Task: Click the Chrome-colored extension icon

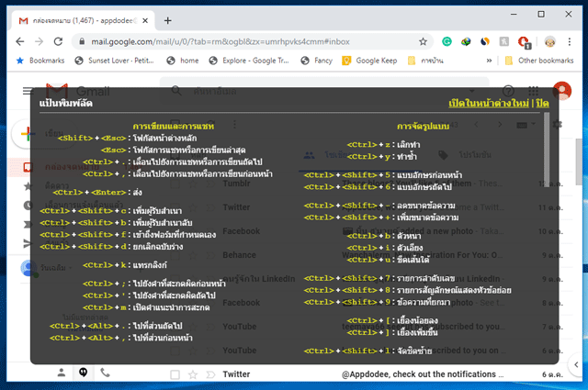Action: pos(466,41)
